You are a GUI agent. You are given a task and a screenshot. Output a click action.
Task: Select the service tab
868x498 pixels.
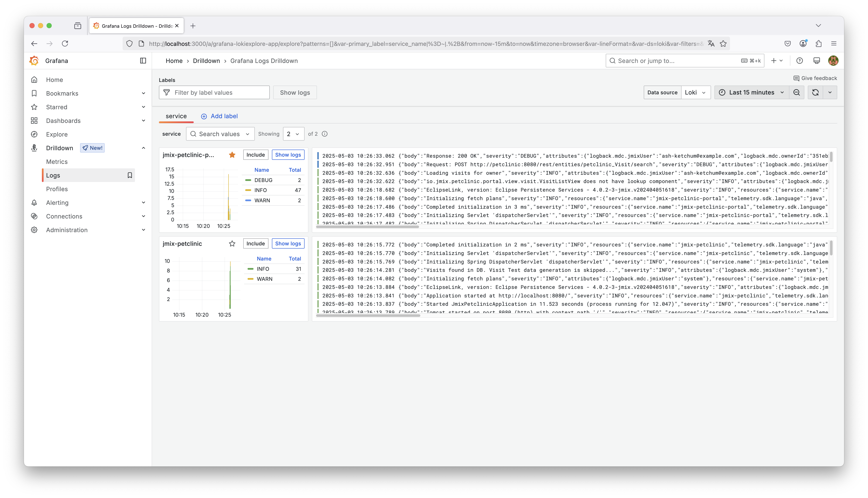[176, 116]
